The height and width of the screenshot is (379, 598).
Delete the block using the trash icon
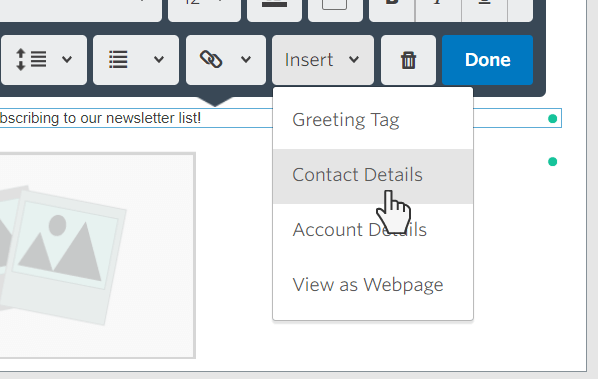click(x=408, y=60)
